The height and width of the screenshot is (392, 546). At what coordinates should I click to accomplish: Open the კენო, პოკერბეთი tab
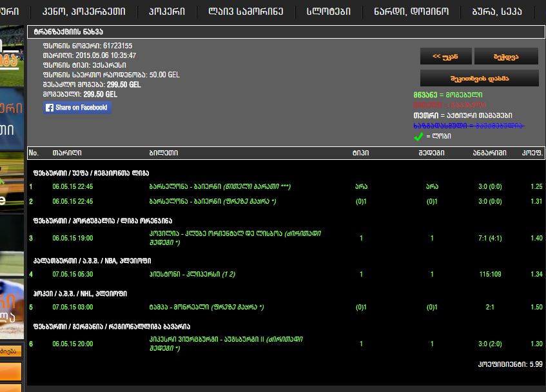pos(83,11)
